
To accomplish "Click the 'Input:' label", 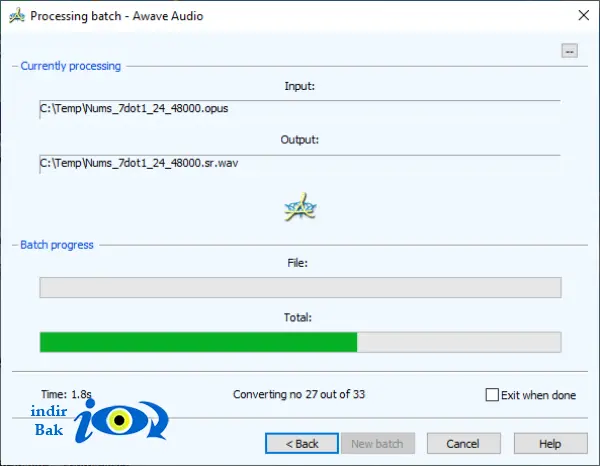I will point(300,86).
